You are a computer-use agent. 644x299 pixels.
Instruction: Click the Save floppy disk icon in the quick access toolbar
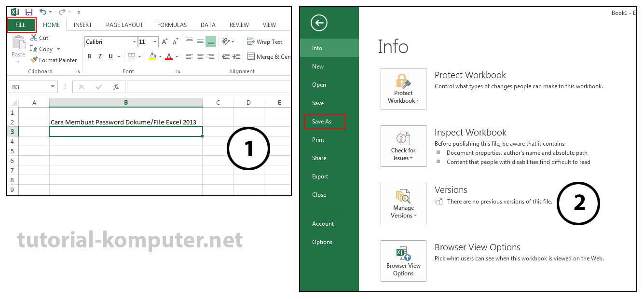pos(29,12)
